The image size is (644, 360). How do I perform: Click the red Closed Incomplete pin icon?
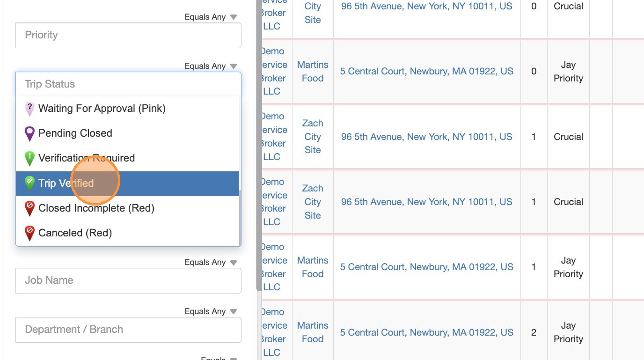point(29,208)
